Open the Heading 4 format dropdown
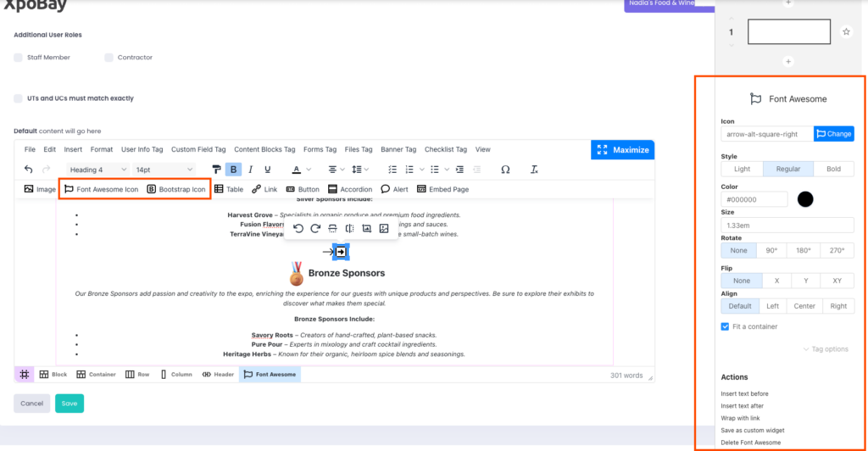This screenshot has height=451, width=868. tap(97, 170)
